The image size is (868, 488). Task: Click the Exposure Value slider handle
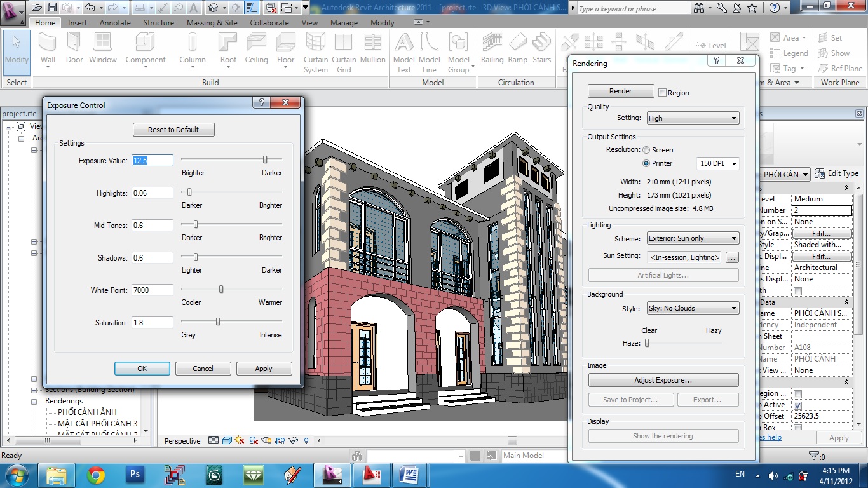click(x=265, y=159)
